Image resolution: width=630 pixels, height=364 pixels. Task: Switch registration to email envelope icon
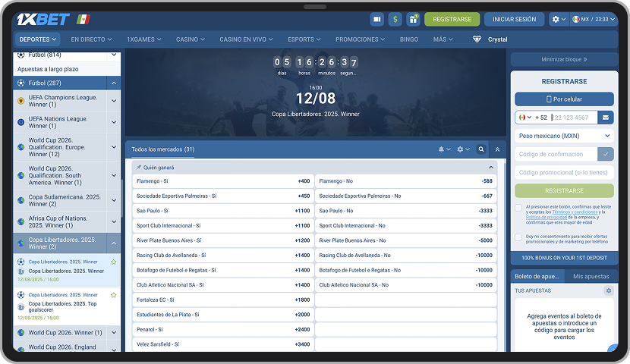coord(606,118)
